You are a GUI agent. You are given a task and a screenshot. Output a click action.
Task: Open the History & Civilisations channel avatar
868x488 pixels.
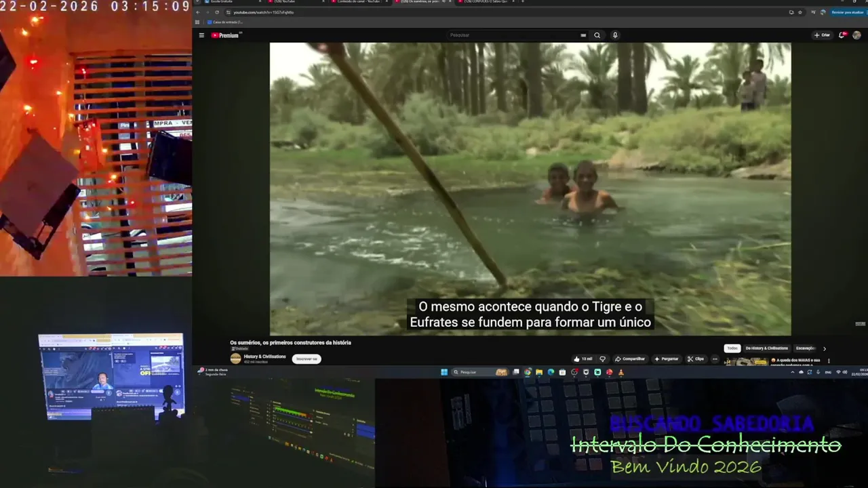pos(235,359)
